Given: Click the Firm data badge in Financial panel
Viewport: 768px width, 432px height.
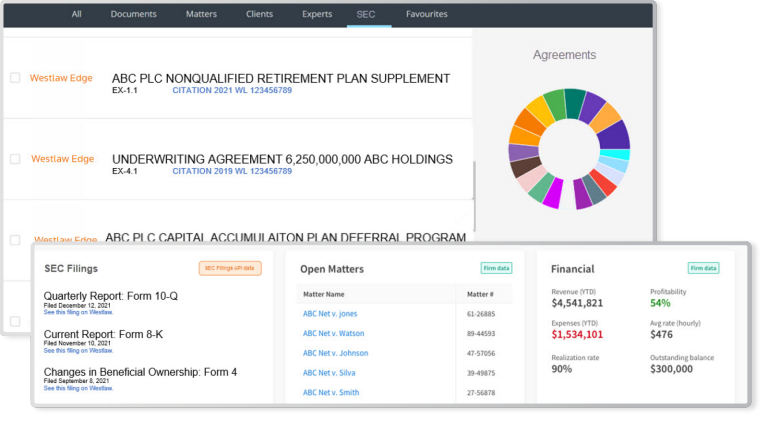Looking at the screenshot, I should click(x=704, y=268).
